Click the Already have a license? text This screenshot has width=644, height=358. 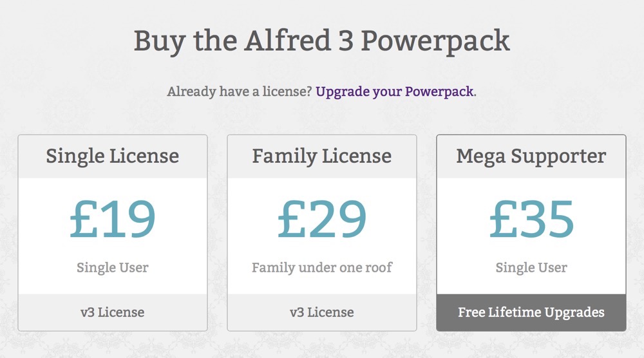coord(240,91)
